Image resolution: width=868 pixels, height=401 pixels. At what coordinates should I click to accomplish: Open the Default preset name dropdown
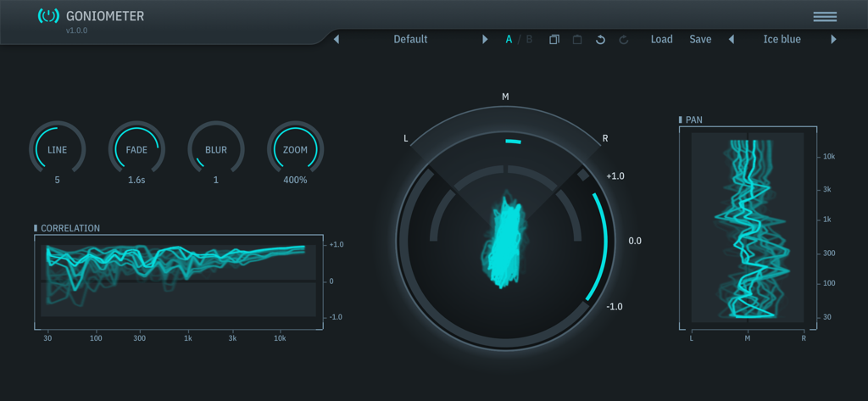tap(410, 40)
